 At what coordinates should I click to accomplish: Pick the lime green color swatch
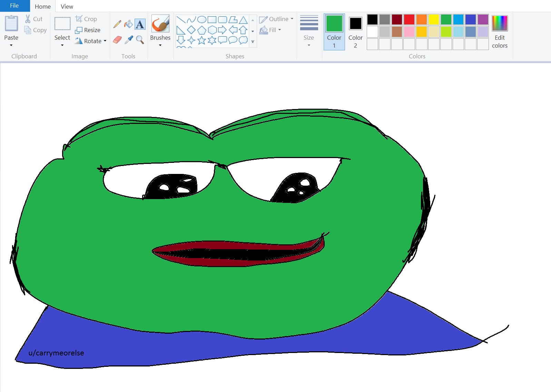pos(446,32)
